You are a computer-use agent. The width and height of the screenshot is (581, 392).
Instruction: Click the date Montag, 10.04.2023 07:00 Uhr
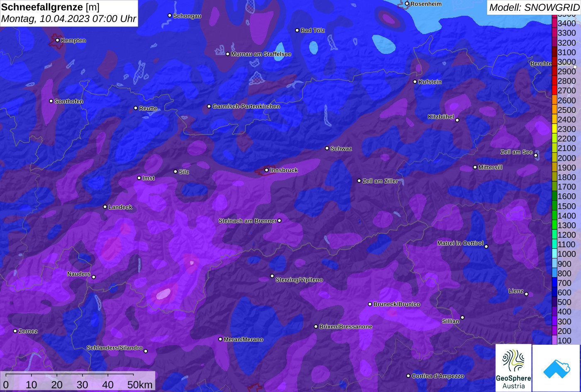point(68,19)
